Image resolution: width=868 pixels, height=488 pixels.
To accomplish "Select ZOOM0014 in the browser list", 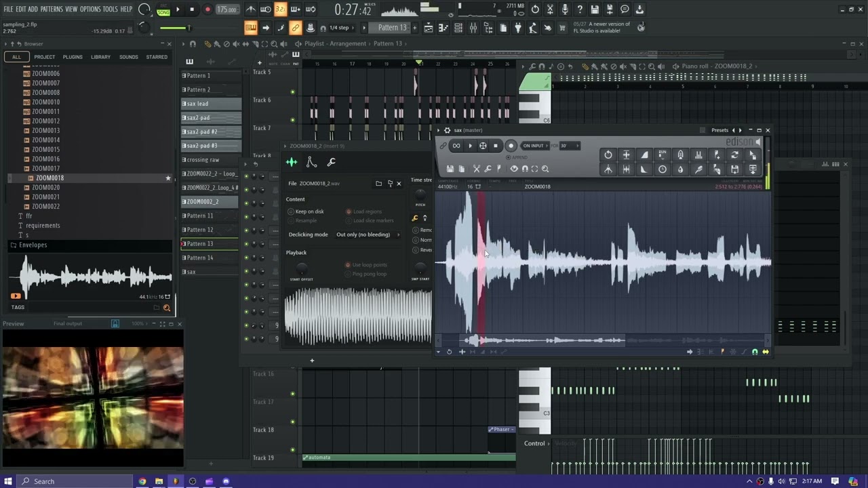I will pyautogui.click(x=46, y=140).
